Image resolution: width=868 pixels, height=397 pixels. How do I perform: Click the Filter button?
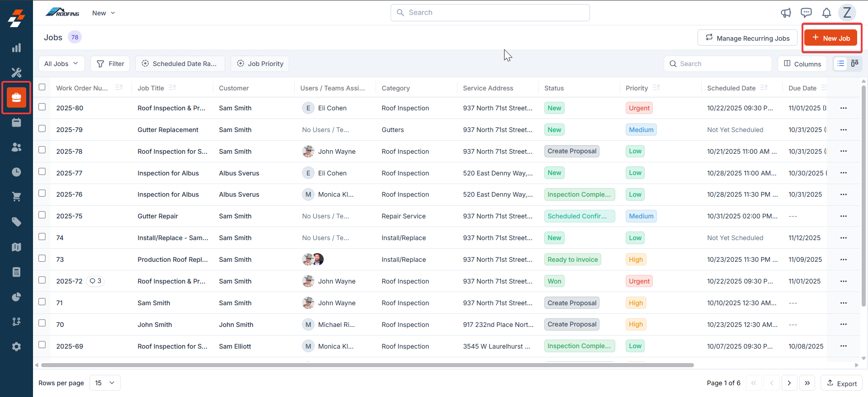click(x=110, y=64)
